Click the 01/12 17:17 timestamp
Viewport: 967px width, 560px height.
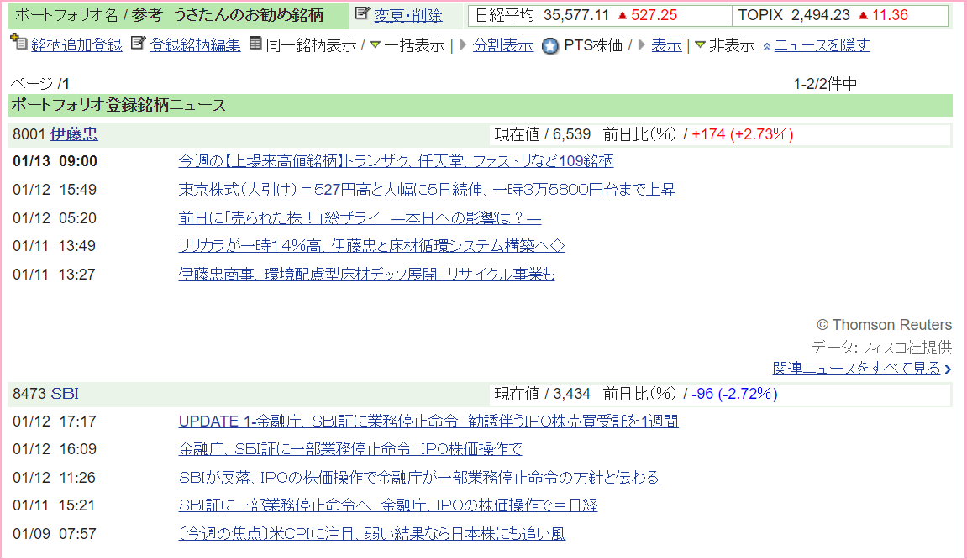(55, 421)
